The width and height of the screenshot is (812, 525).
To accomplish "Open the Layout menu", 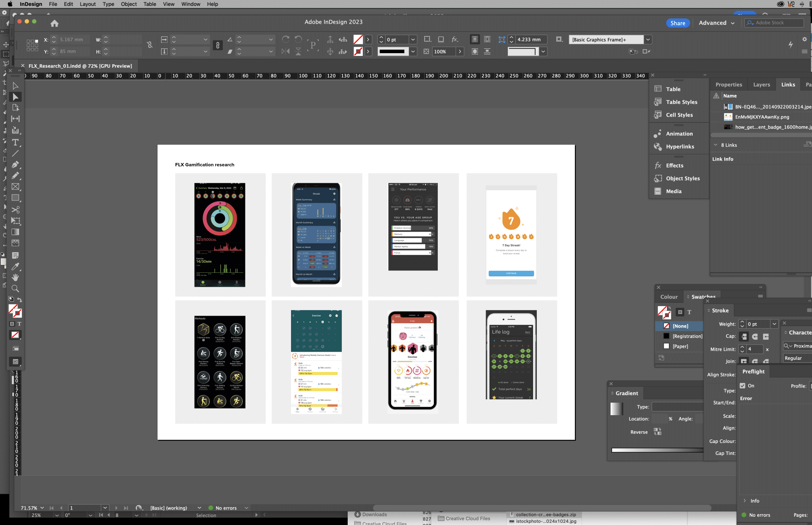I will pos(88,4).
